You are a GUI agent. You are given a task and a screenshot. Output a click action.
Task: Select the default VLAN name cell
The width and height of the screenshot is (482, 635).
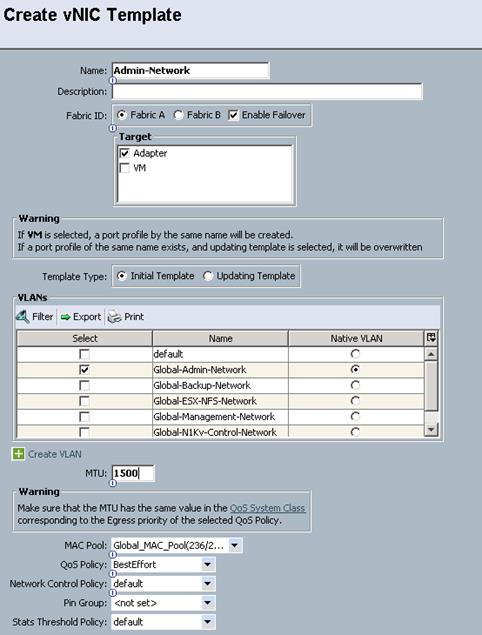pos(220,354)
